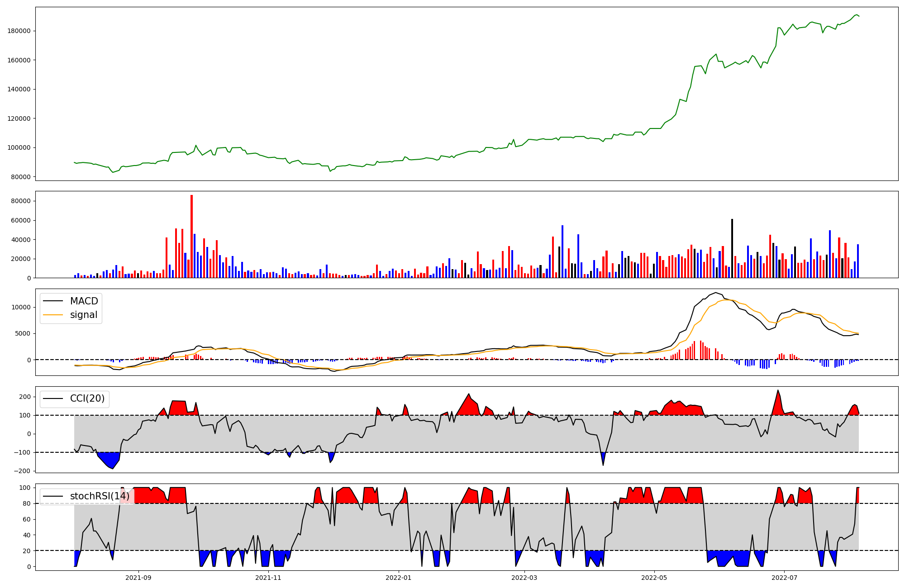The image size is (905, 588).
Task: Click the highest CCI peak near 2022-07
Action: [778, 390]
